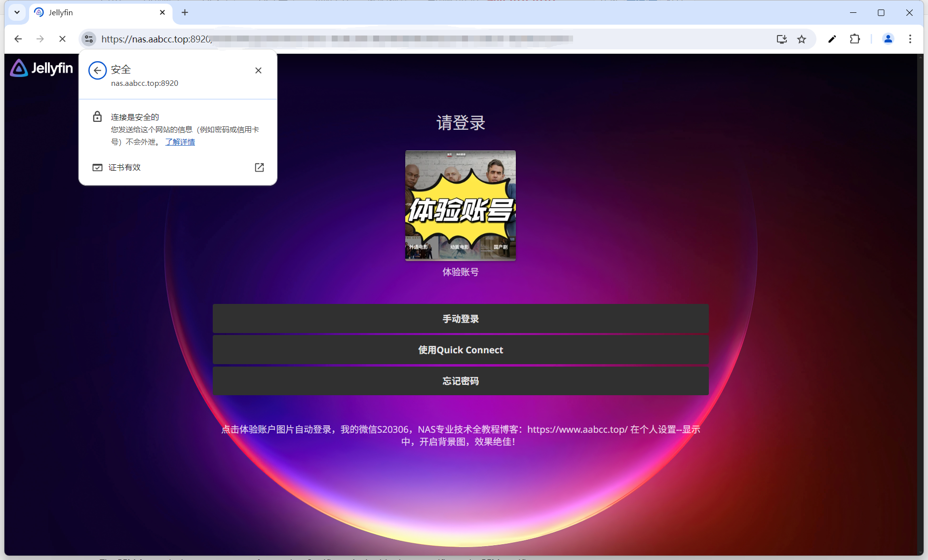Bookmark this page with star icon
Viewport: 928px width, 560px height.
pyautogui.click(x=802, y=39)
